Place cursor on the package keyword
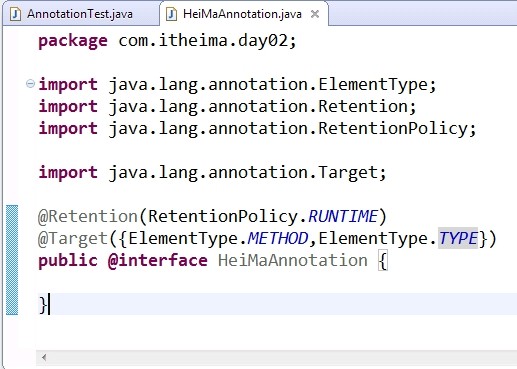Image resolution: width=517 pixels, height=369 pixels. coord(73,41)
